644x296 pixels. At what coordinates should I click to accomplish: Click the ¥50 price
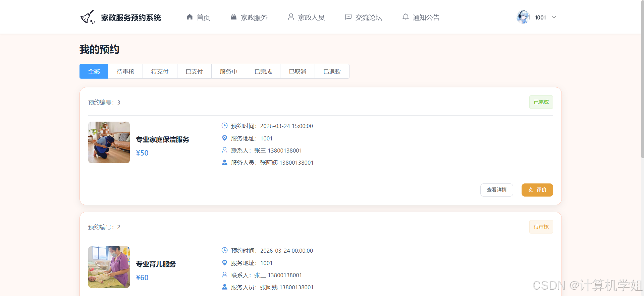(x=142, y=153)
